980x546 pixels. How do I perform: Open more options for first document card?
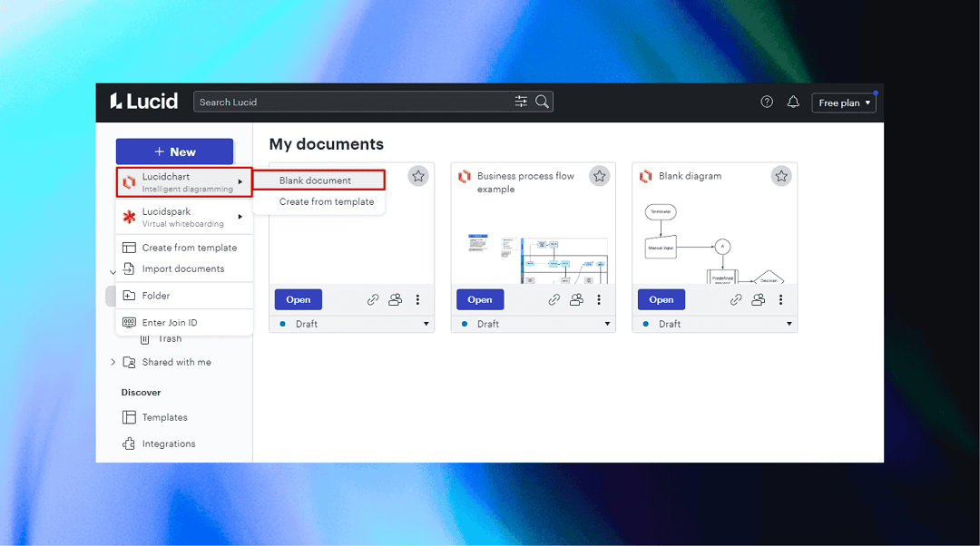417,300
